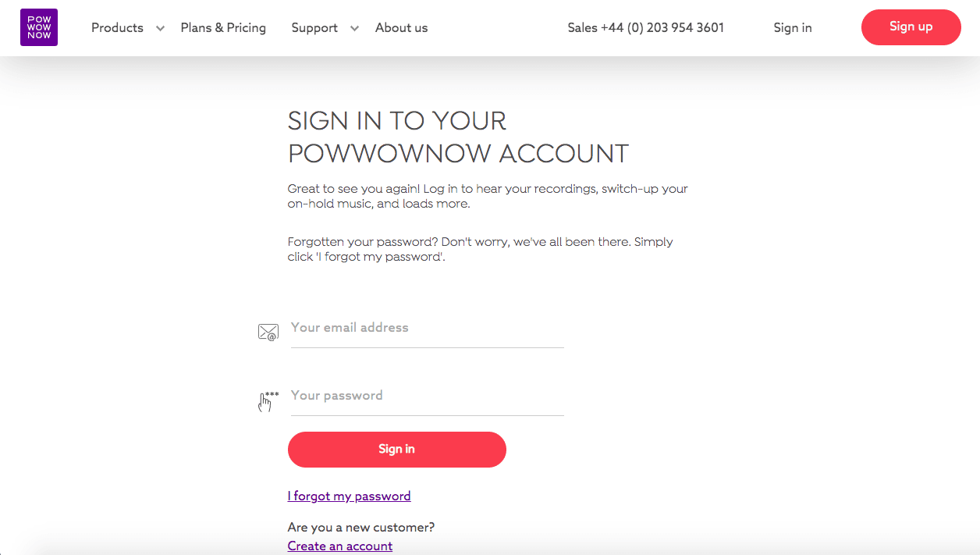Viewport: 980px width, 555px height.
Task: Click the password hand icon
Action: [268, 400]
